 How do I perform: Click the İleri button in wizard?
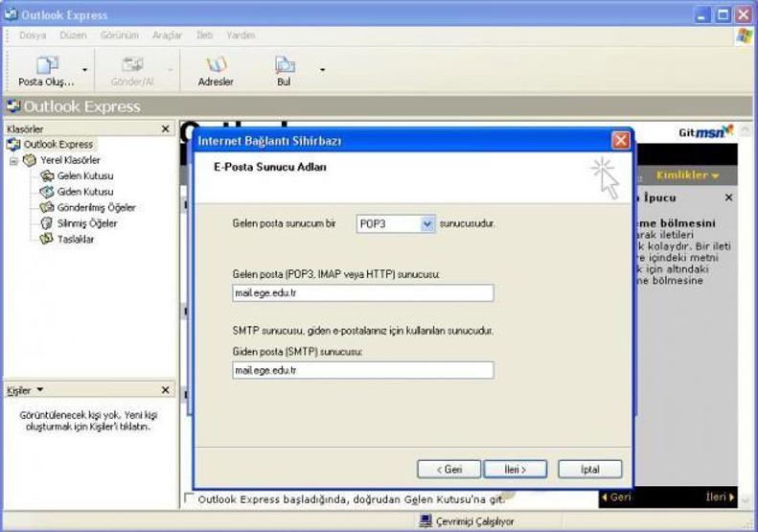click(x=516, y=469)
